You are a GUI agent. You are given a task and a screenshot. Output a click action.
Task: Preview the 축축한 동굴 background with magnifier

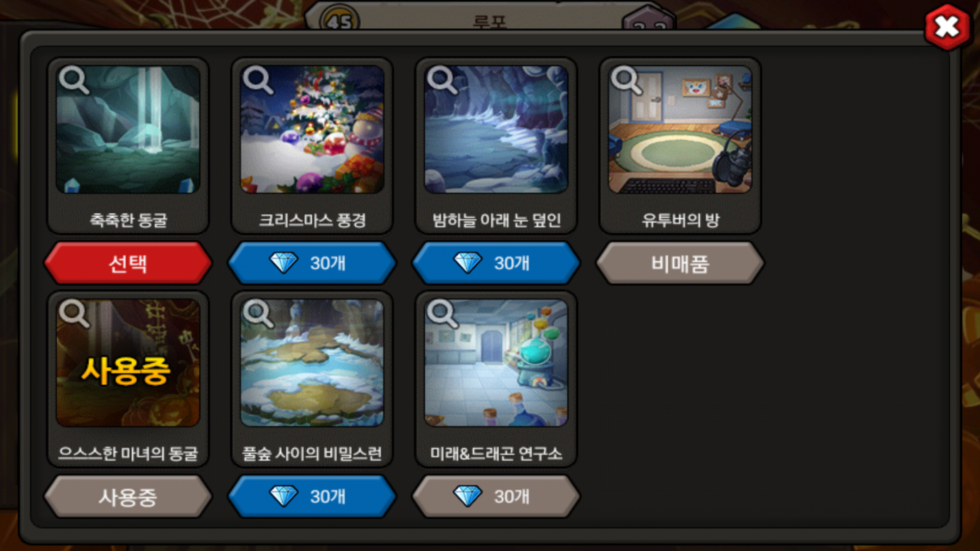74,80
